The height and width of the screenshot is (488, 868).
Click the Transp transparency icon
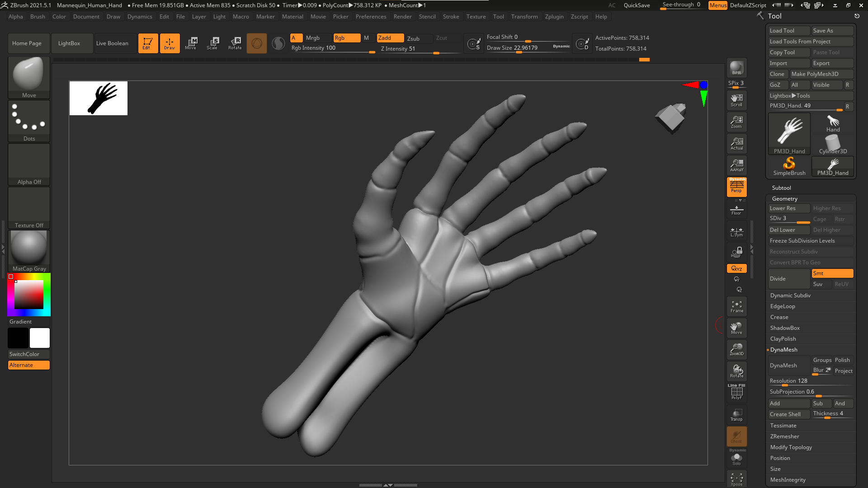pyautogui.click(x=736, y=414)
